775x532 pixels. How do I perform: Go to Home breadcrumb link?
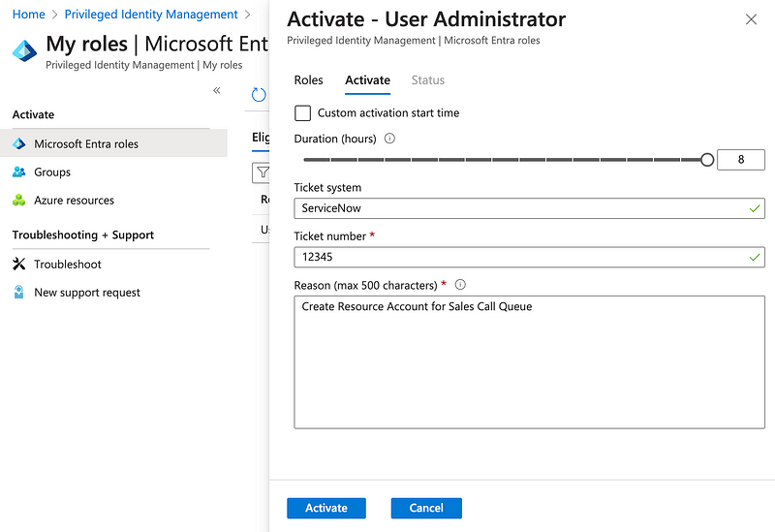pyautogui.click(x=28, y=15)
